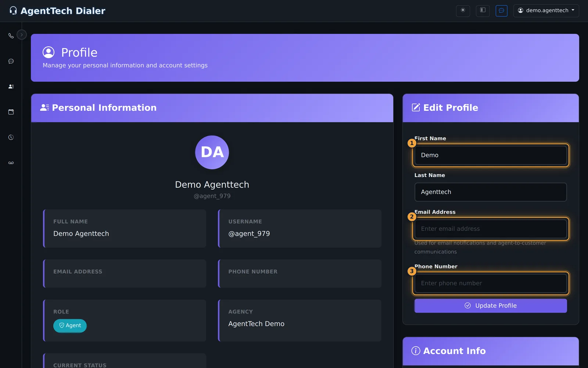Go to the contacts list sidebar icon
This screenshot has height=368, width=588.
(x=11, y=86)
